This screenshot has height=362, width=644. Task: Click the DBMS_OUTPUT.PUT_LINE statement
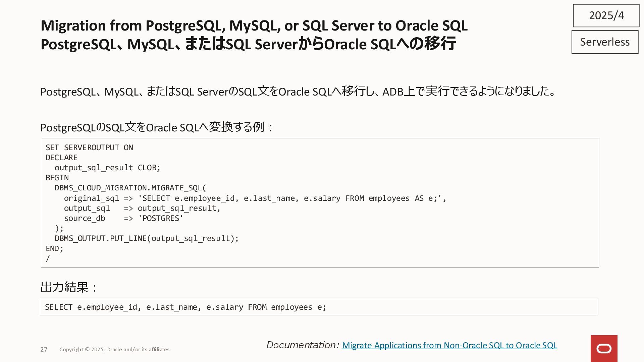pyautogui.click(x=147, y=238)
